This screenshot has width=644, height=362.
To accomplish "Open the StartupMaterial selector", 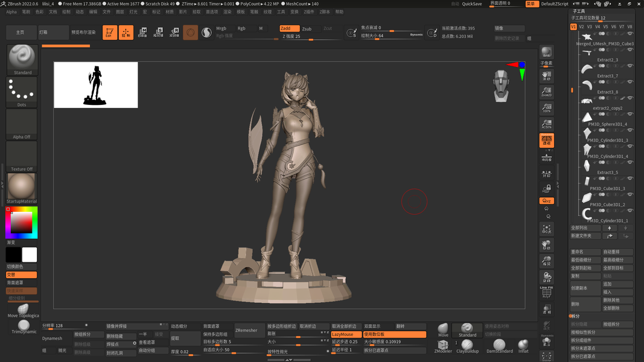I will coord(22,188).
